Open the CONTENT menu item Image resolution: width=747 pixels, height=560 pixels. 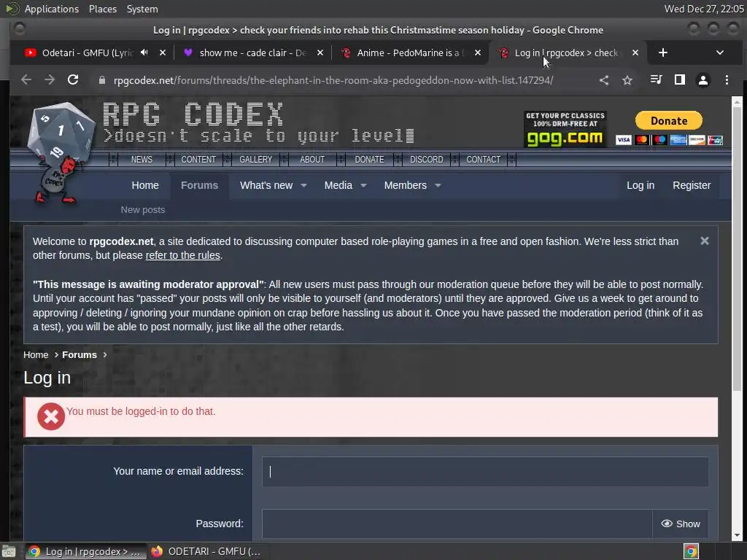coord(198,160)
